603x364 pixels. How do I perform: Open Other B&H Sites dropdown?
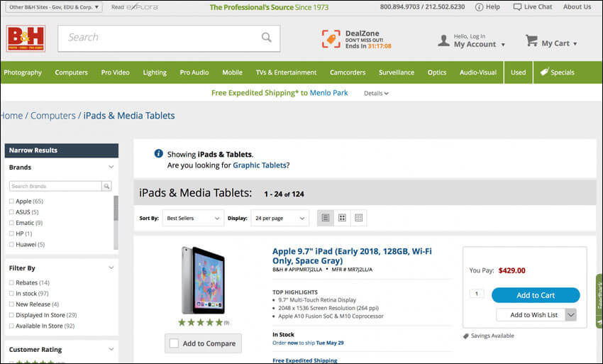pyautogui.click(x=54, y=7)
